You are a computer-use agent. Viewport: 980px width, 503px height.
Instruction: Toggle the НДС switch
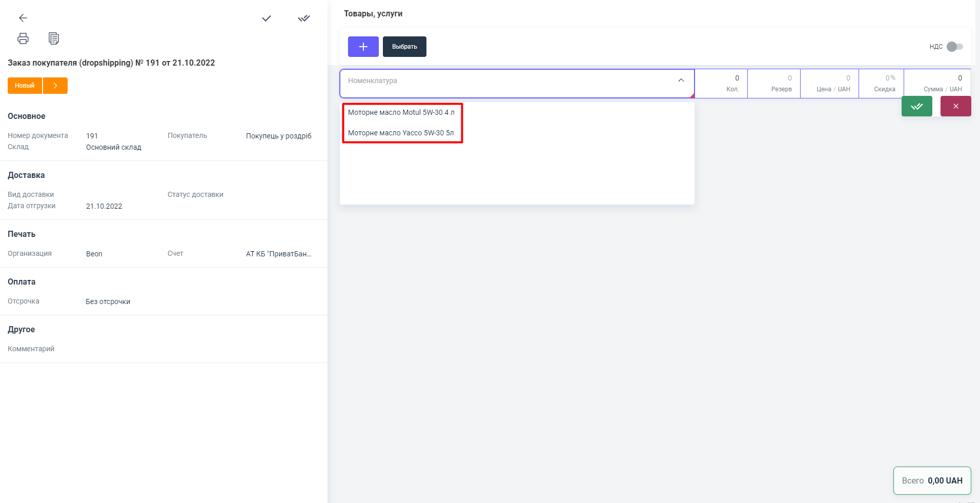point(954,47)
